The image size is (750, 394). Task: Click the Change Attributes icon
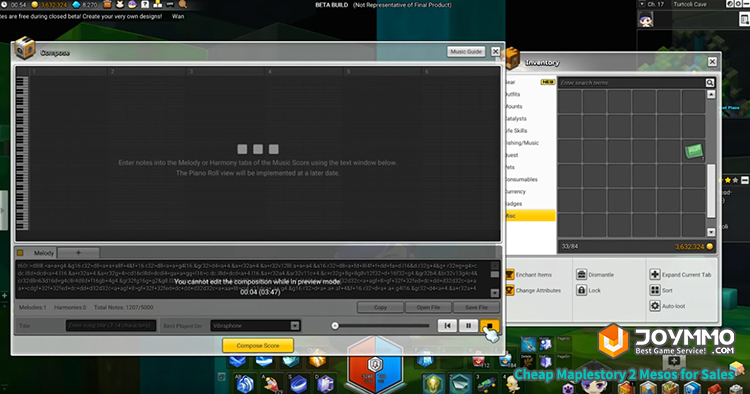click(509, 290)
